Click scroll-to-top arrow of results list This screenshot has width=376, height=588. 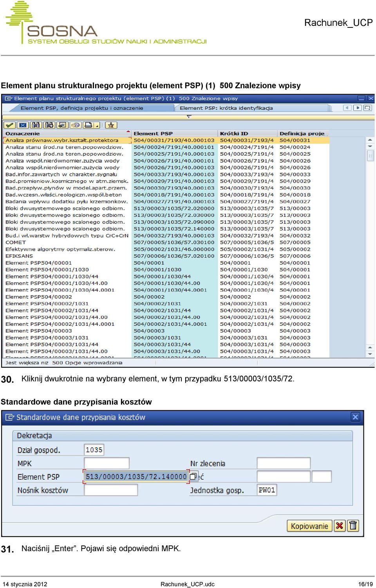370,140
